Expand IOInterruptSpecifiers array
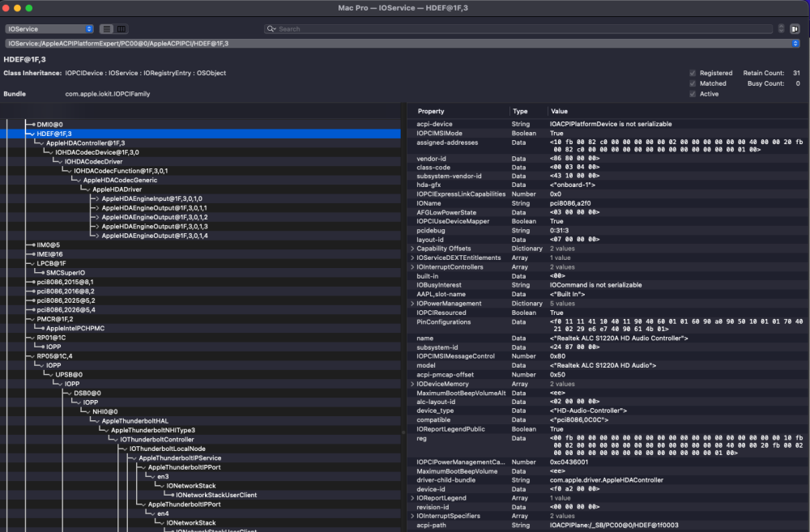The width and height of the screenshot is (810, 532). coord(412,516)
